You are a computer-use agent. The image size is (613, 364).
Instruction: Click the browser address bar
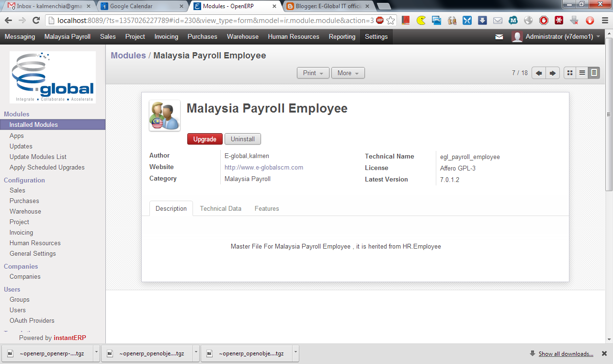pyautogui.click(x=216, y=21)
